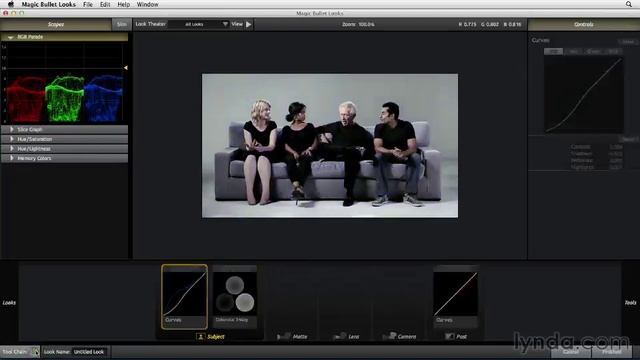Play the Look Theater view
The height and width of the screenshot is (360, 640).
(249, 24)
